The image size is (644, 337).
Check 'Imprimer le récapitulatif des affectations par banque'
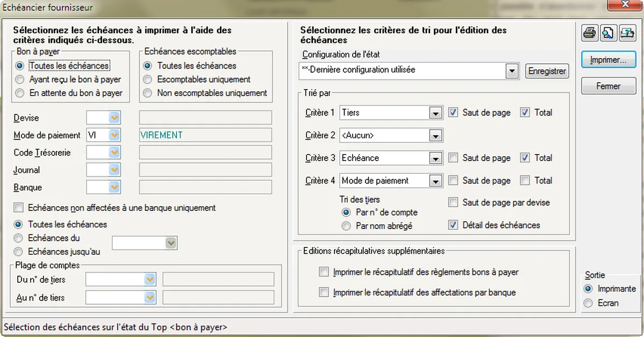point(324,292)
